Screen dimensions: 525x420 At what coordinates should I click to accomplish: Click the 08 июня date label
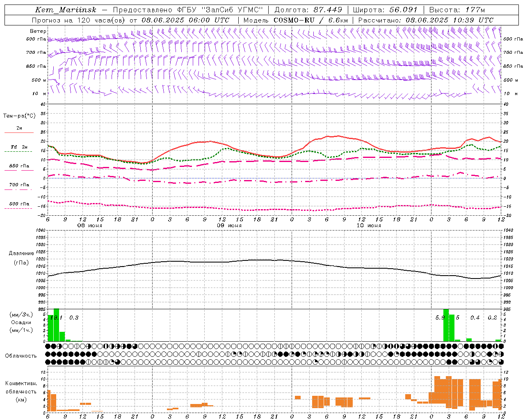[x=90, y=226]
